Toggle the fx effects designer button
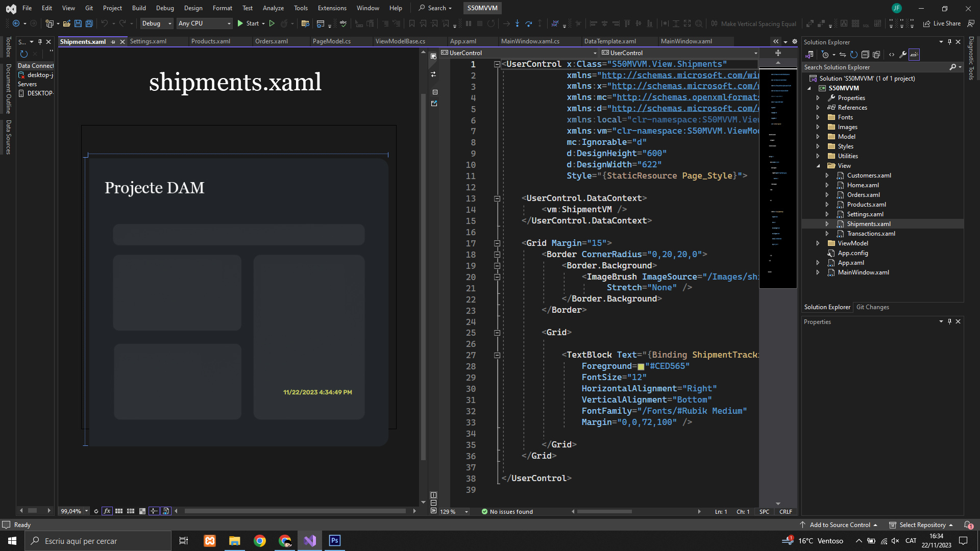The height and width of the screenshot is (551, 980). click(107, 511)
